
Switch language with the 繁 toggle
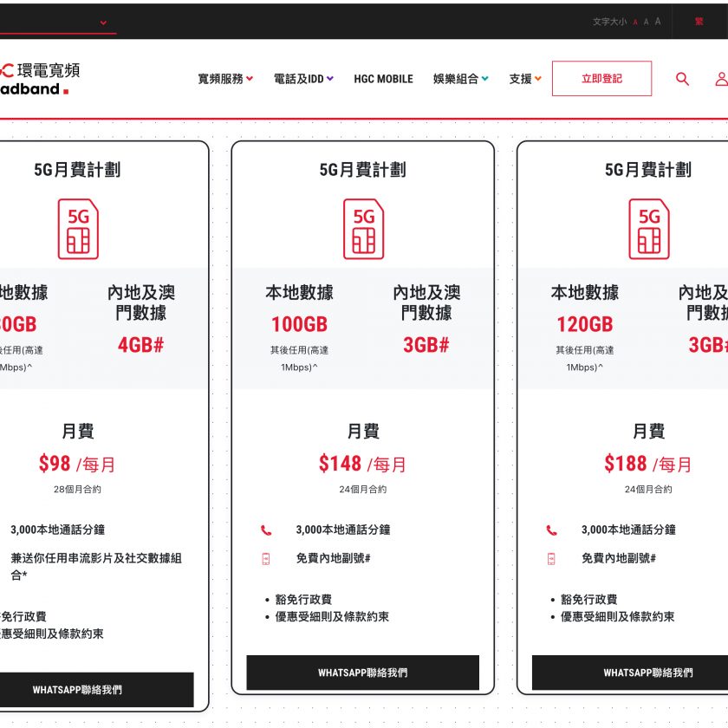tap(699, 22)
